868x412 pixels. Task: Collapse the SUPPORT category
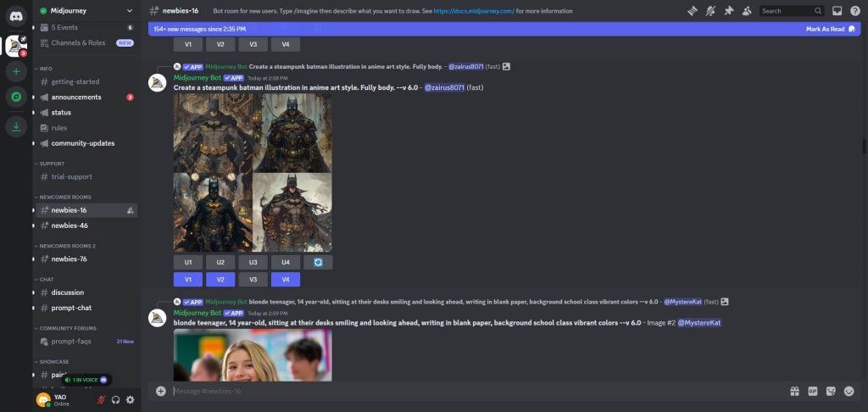(x=52, y=164)
